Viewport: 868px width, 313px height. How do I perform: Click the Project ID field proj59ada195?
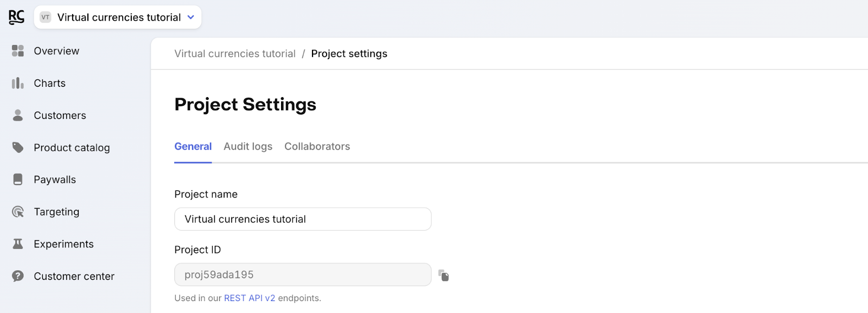(303, 274)
